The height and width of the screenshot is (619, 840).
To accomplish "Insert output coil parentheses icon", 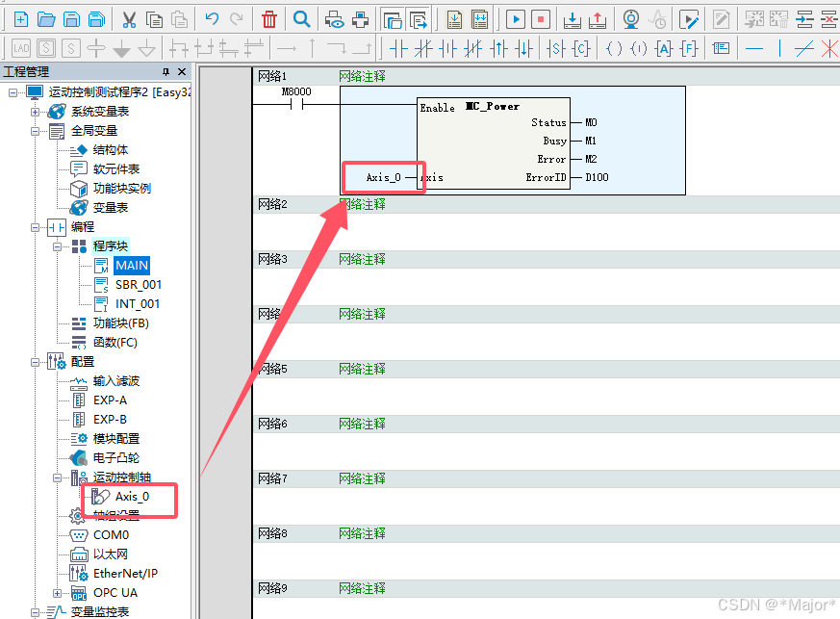I will [614, 49].
